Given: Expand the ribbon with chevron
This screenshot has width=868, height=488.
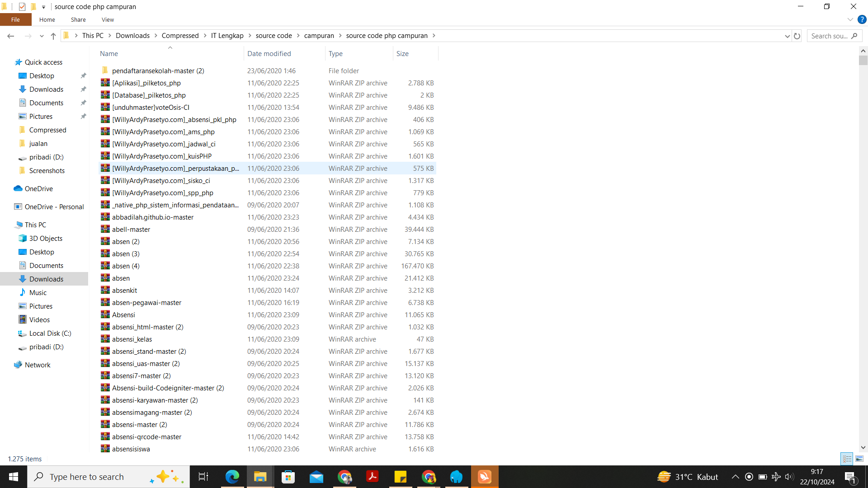Looking at the screenshot, I should (x=850, y=19).
